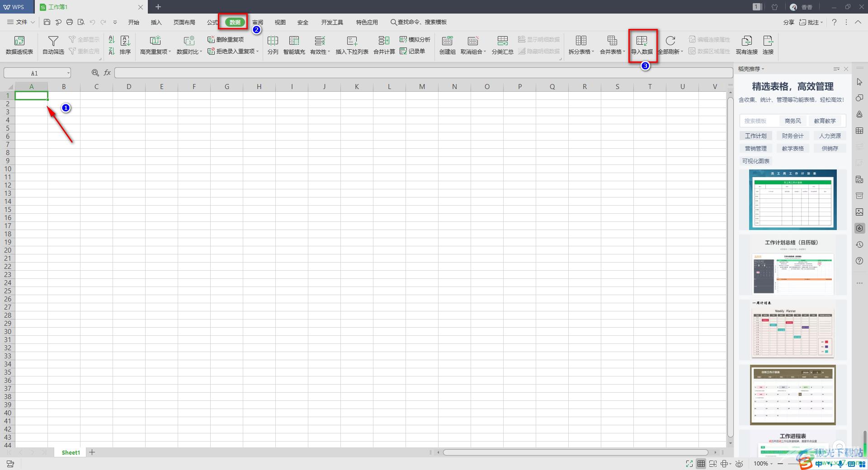Open the Name Box dropdown arrow
The image size is (868, 470).
click(68, 73)
